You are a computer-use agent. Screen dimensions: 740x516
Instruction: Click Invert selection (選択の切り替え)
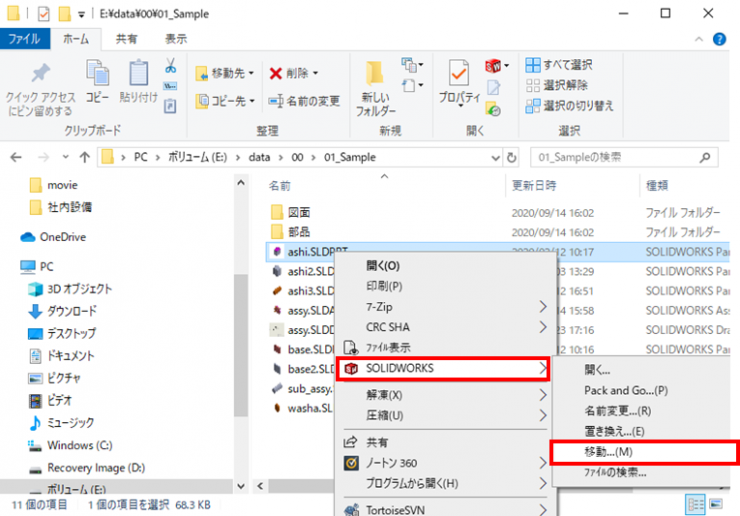pos(569,105)
